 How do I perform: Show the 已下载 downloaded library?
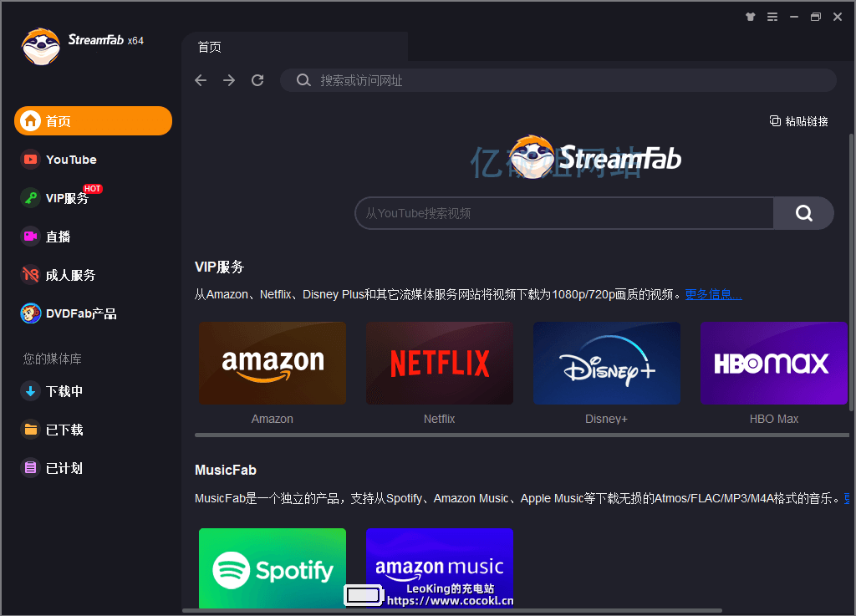click(52, 430)
